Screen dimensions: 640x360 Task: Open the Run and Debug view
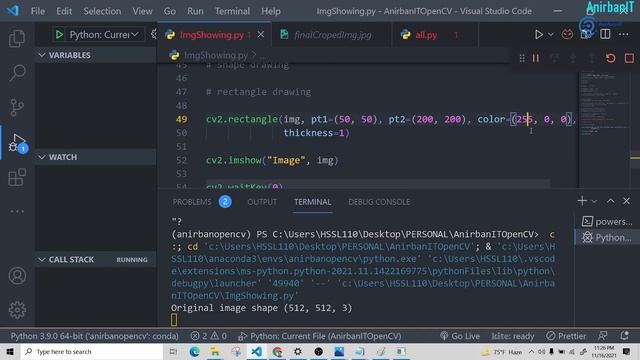(x=17, y=142)
